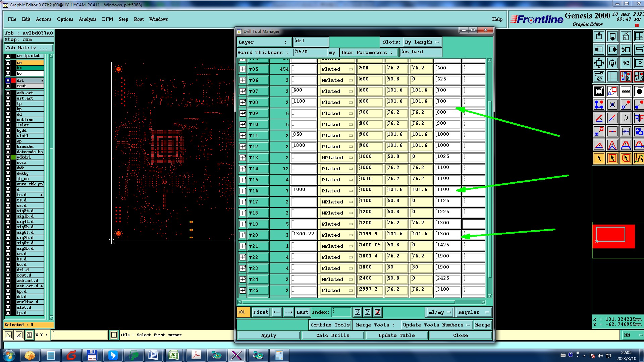This screenshot has height=362, width=644.
Task: Open the Analysis menu
Action: [87, 19]
